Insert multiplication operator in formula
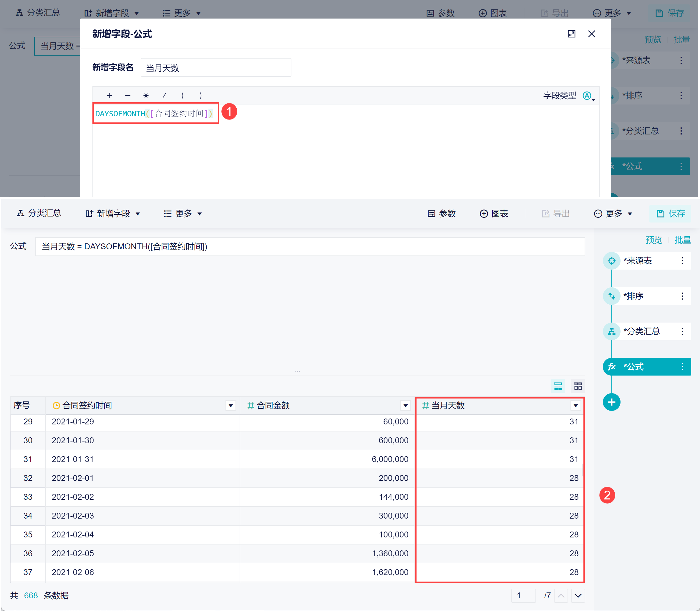 pyautogui.click(x=146, y=96)
